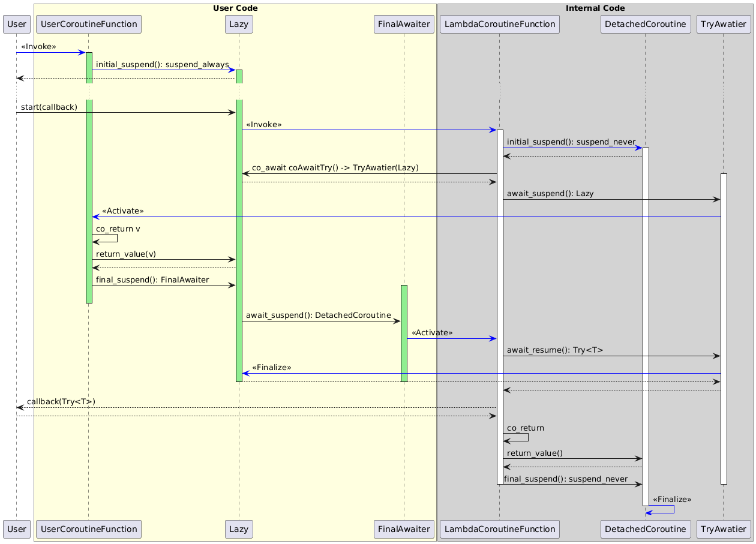The image size is (756, 544).
Task: Click the 'Internal Code' group title
Action: click(595, 8)
